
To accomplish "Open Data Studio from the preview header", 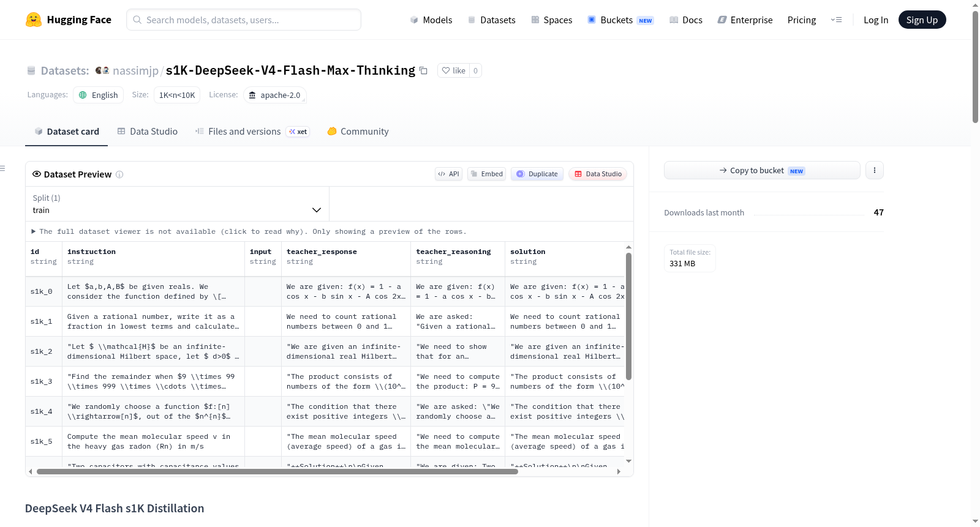I will [598, 174].
